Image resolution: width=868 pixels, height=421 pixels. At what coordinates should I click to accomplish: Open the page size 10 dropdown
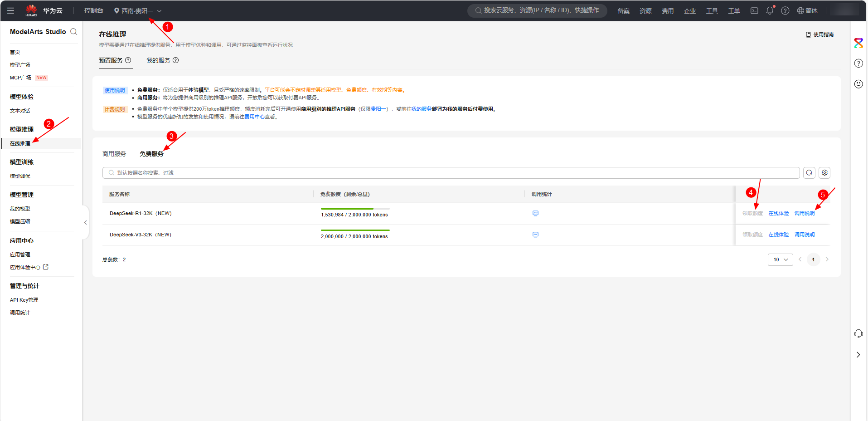[780, 259]
